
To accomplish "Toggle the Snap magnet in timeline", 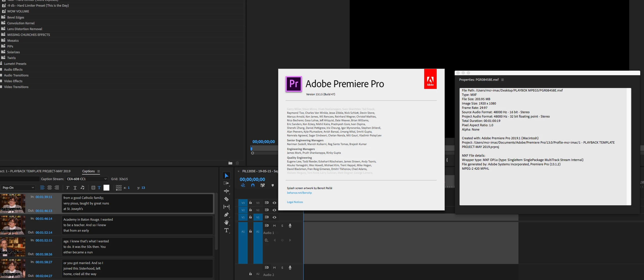I will point(253,185).
